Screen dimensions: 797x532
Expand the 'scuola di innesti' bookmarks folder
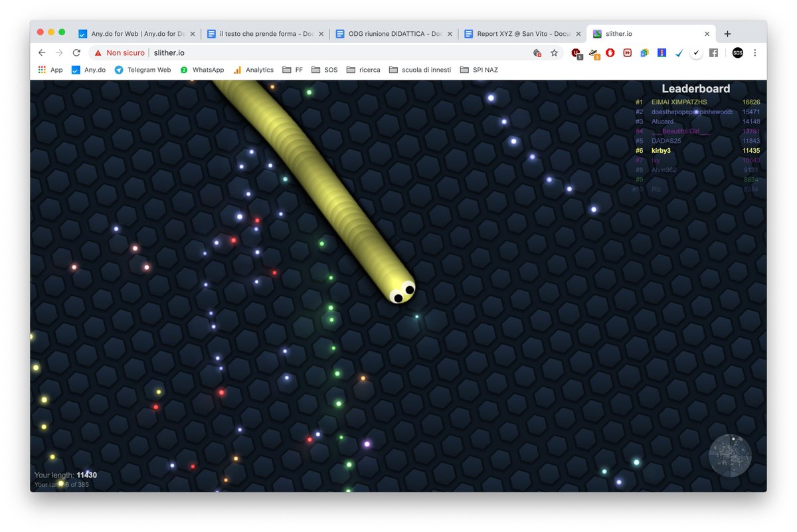(x=420, y=70)
